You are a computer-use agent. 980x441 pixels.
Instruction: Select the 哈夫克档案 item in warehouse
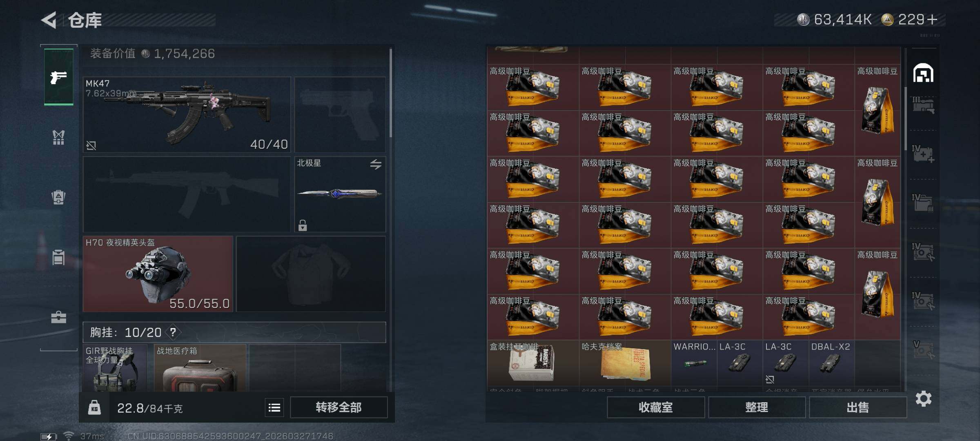click(625, 363)
